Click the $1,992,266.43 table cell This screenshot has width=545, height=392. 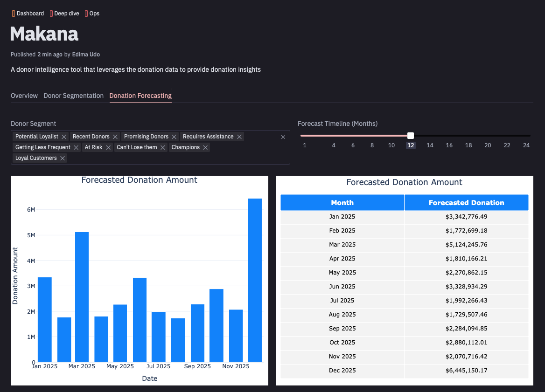(467, 300)
